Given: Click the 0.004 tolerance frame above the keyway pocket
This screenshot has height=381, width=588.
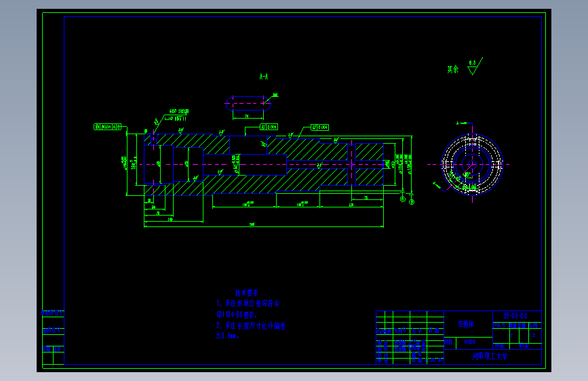Looking at the screenshot, I should (x=269, y=127).
